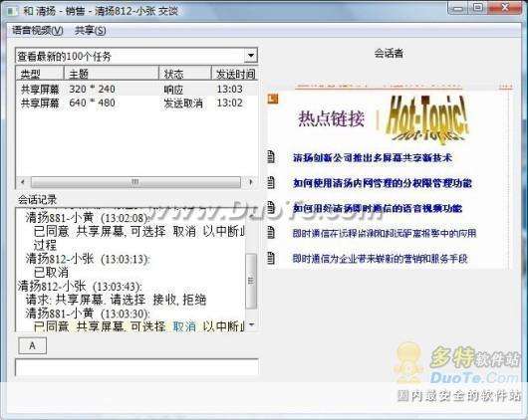The image size is (528, 420).
Task: Click the blue 取消 link in chat log
Action: [x=184, y=326]
